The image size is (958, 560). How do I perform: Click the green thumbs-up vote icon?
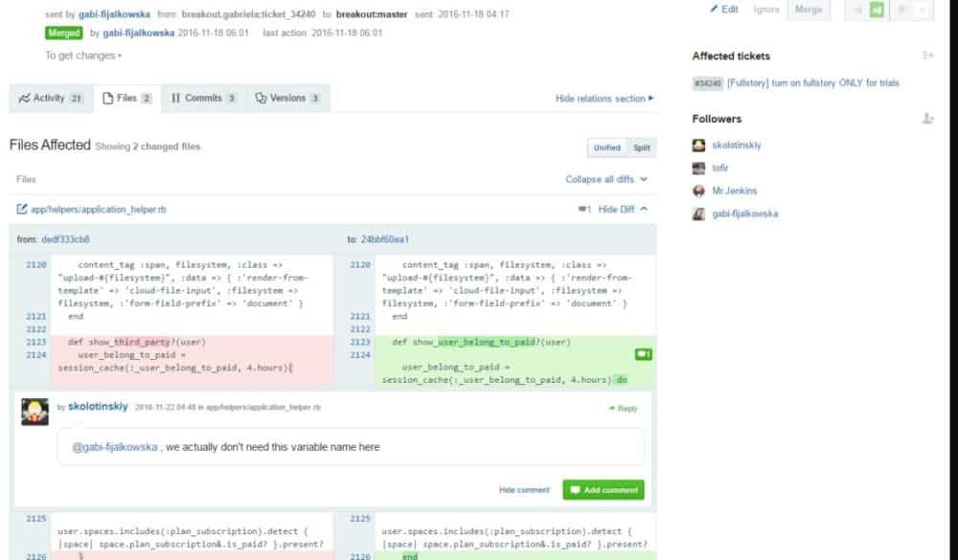[x=877, y=10]
